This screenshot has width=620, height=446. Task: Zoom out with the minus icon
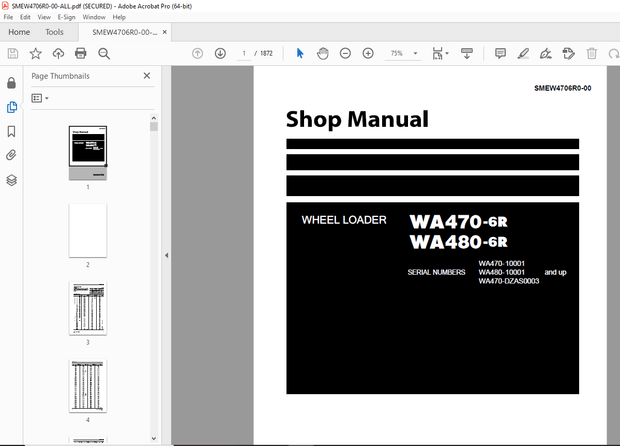click(345, 53)
